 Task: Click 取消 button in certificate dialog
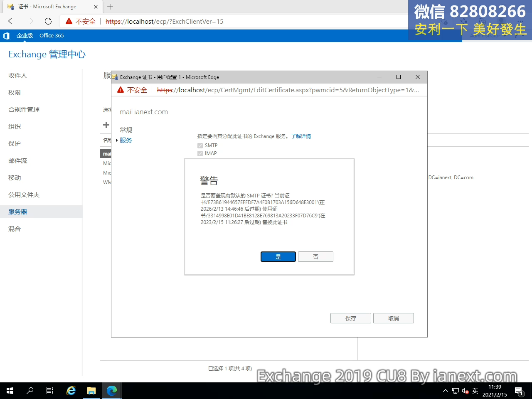click(394, 318)
